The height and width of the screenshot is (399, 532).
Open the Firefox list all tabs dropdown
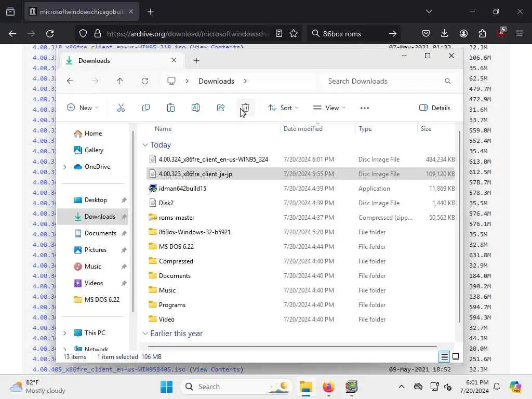coord(429,12)
